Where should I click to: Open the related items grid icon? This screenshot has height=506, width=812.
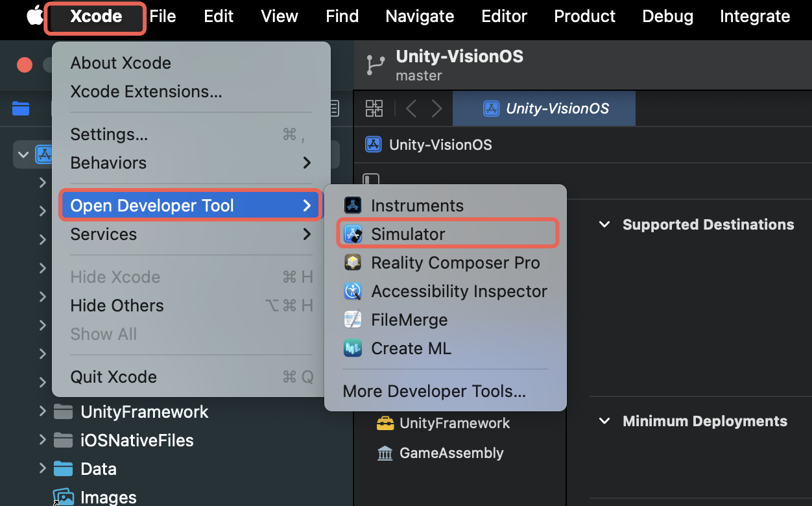tap(374, 108)
